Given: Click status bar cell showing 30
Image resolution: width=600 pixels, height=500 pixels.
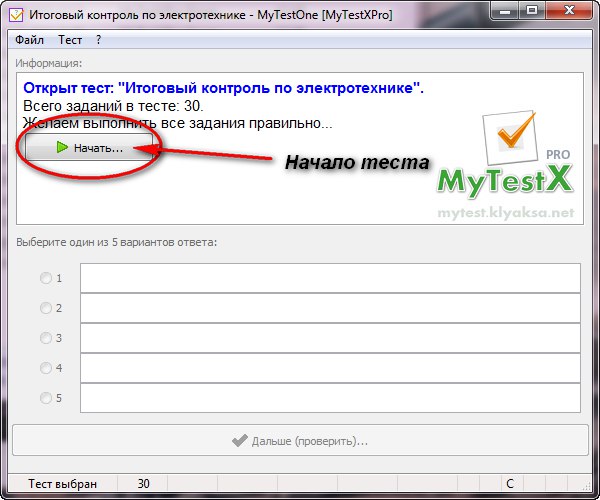Looking at the screenshot, I should click(143, 484).
